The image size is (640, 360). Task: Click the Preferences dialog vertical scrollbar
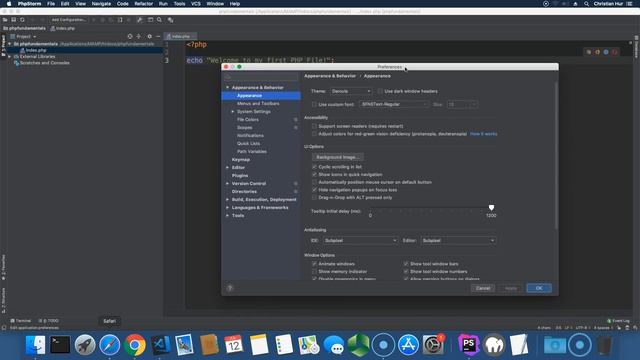point(556,155)
